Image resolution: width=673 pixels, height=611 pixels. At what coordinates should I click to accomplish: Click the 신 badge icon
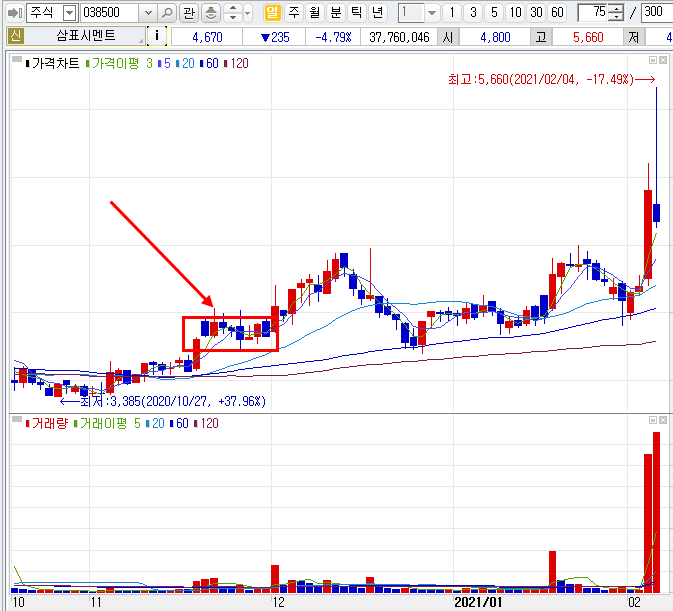(x=16, y=36)
